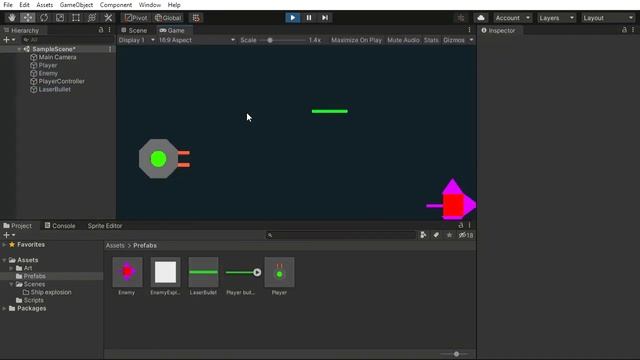Select the Scripts folder
640x360 pixels.
pyautogui.click(x=33, y=300)
